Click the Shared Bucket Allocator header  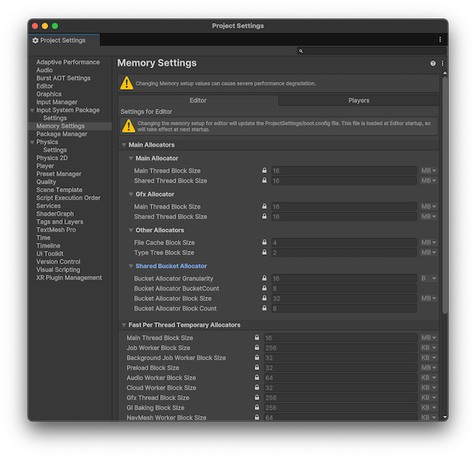171,267
